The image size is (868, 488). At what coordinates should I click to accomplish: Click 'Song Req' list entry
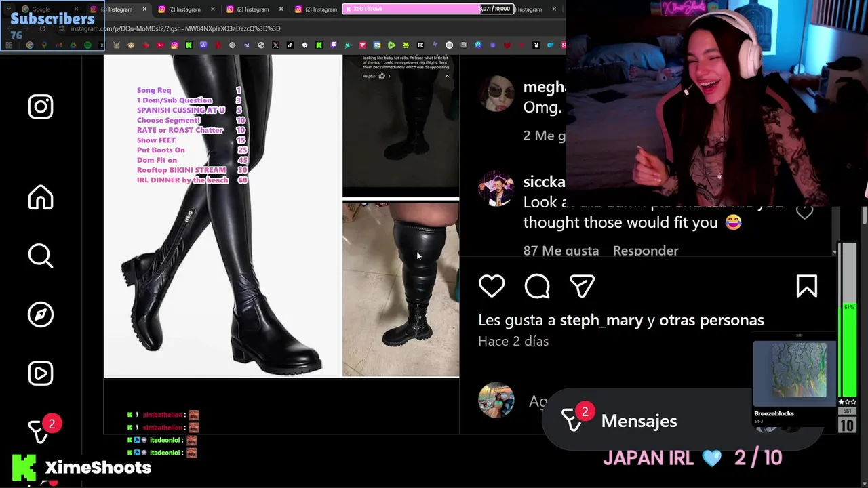[x=154, y=90]
